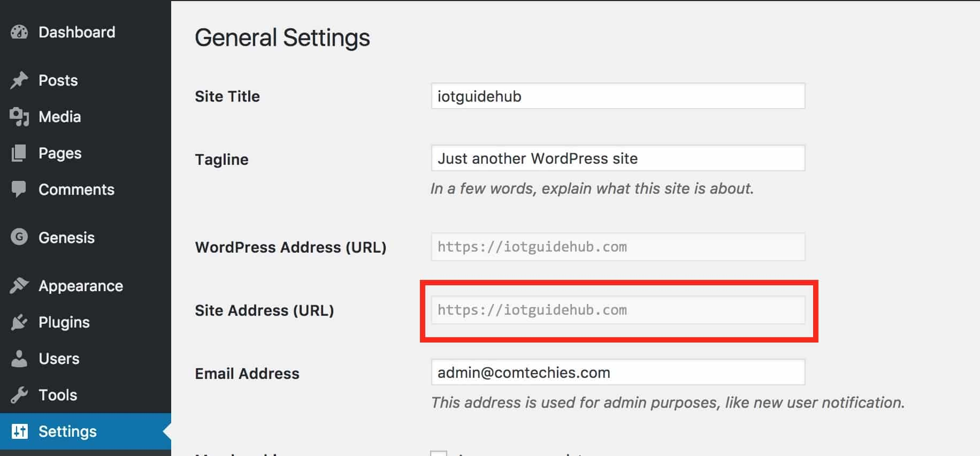Select the Posts pushpin icon
This screenshot has height=456, width=980.
point(19,79)
